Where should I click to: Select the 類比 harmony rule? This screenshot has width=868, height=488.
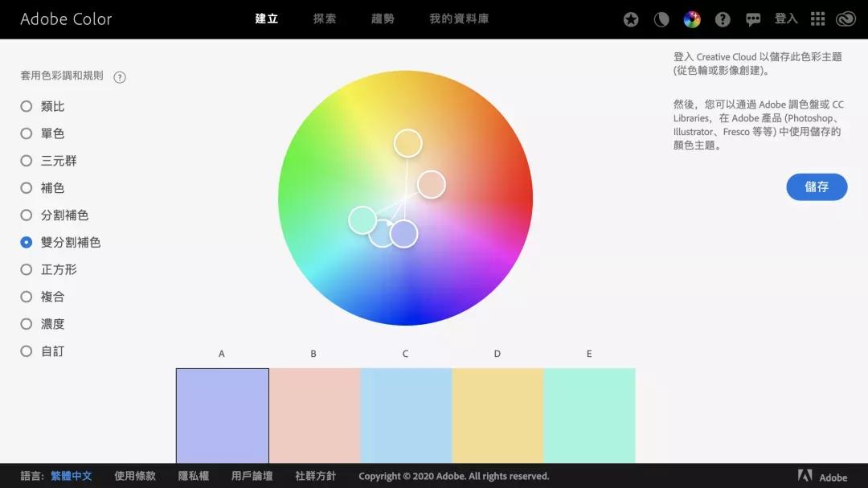click(x=43, y=106)
